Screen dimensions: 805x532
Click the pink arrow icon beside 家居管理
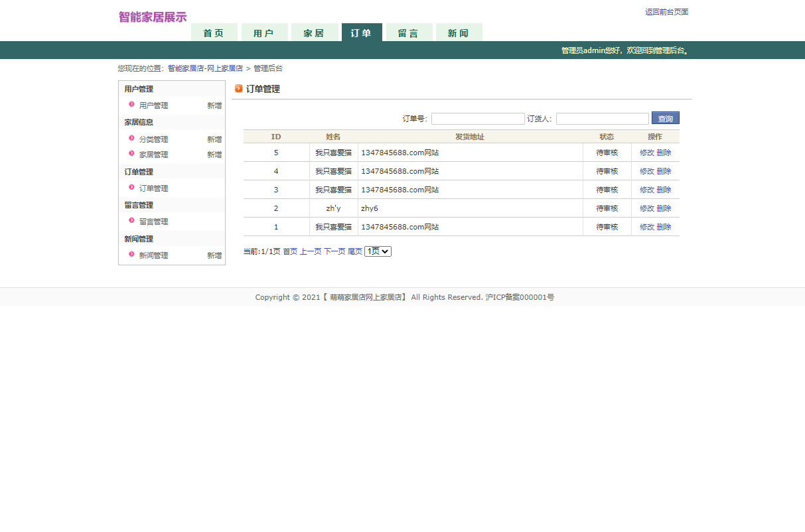click(131, 154)
